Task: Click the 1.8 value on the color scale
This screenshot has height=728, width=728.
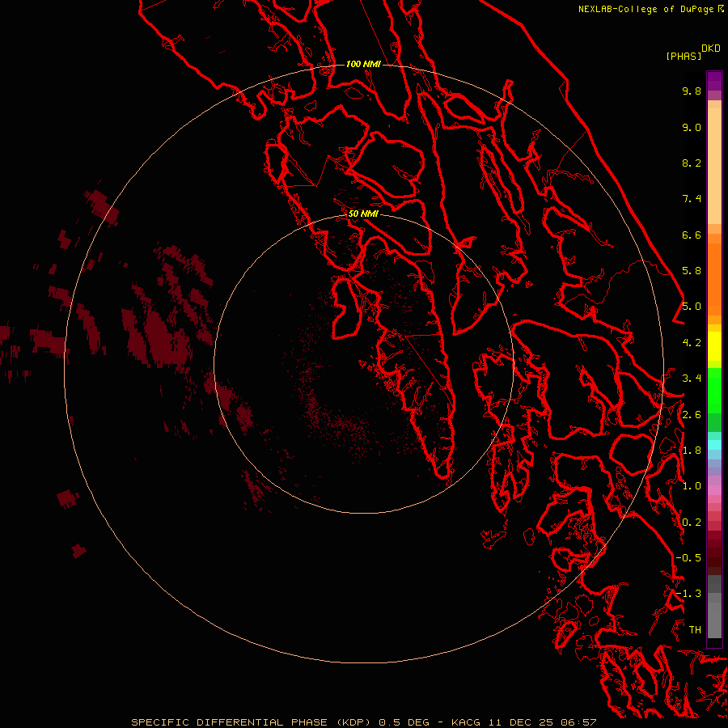Action: 692,451
